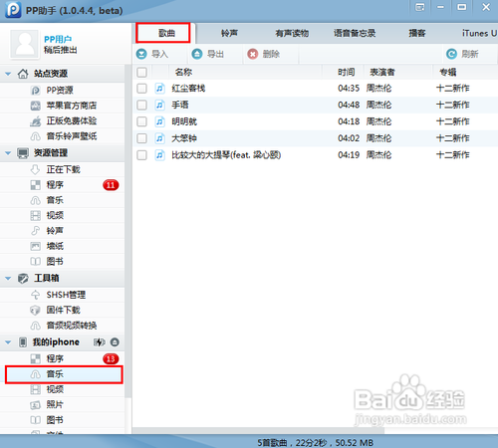Check the box for 大笨钟
This screenshot has height=448, width=498.
tap(141, 138)
